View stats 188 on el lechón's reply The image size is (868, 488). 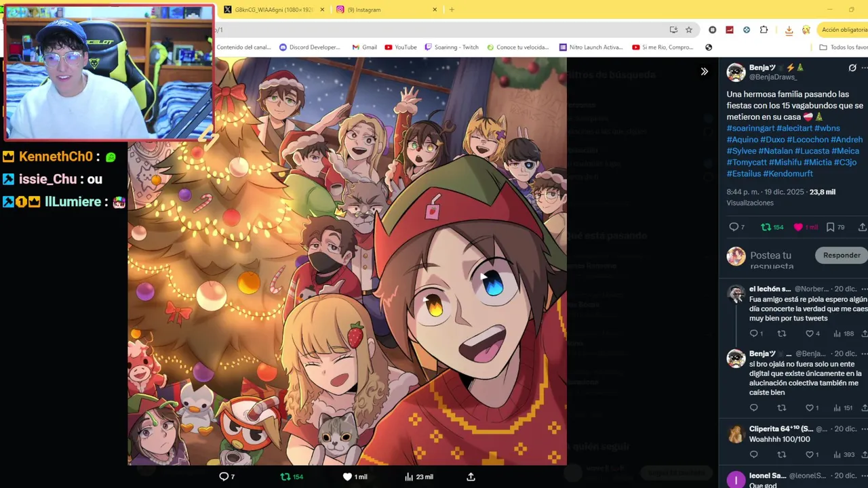click(x=843, y=333)
